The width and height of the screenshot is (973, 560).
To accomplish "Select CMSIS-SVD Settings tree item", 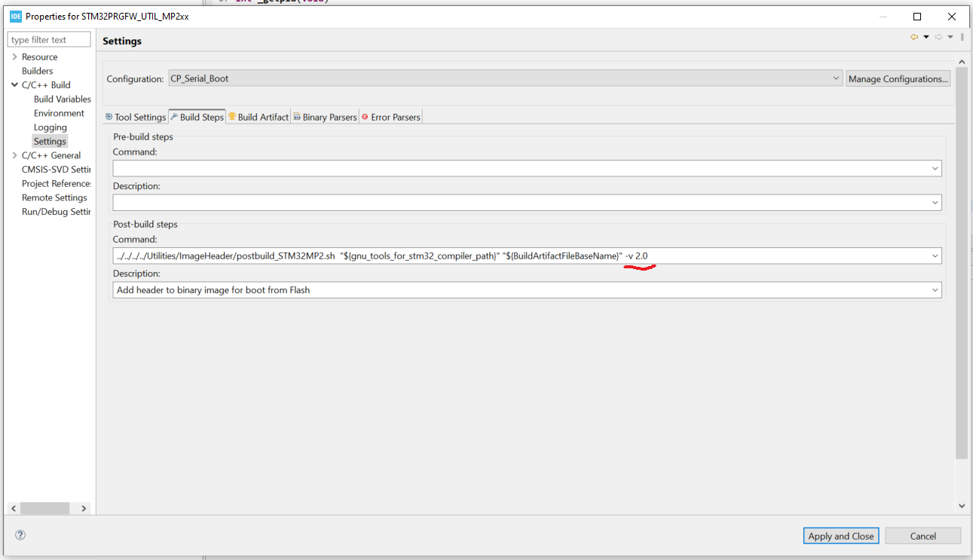I will 56,170.
